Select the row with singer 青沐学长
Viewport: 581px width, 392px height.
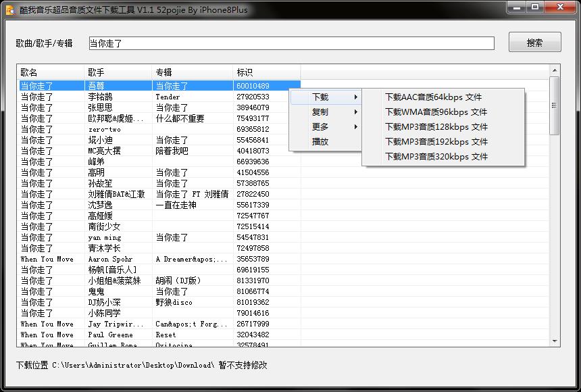tap(159, 248)
